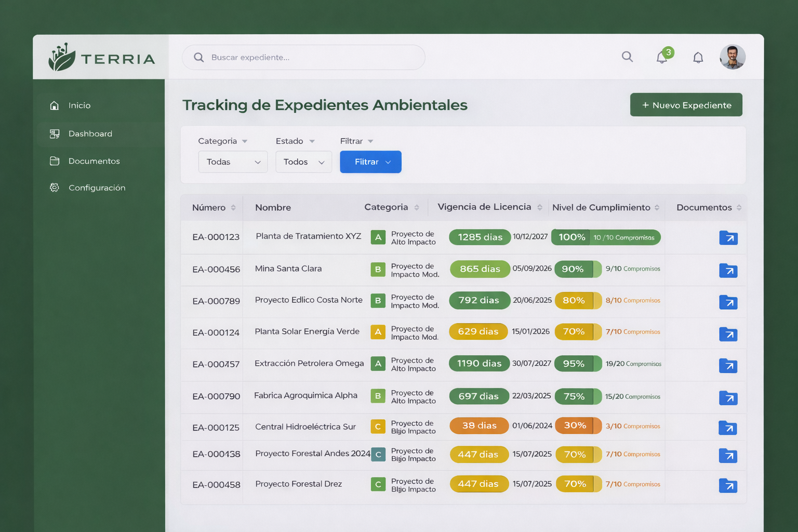Click the notification bell with badge 3

[662, 57]
